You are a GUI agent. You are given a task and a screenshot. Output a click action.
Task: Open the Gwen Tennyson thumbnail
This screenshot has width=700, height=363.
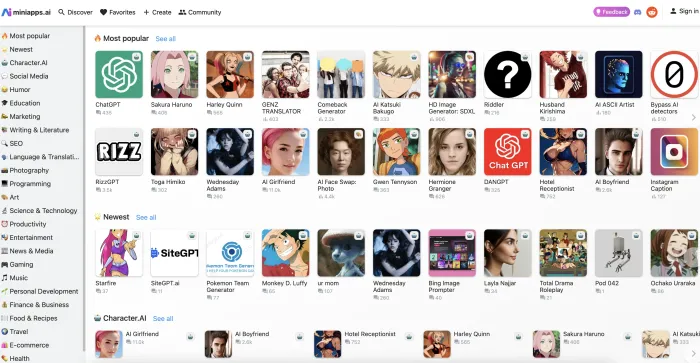[x=396, y=152]
